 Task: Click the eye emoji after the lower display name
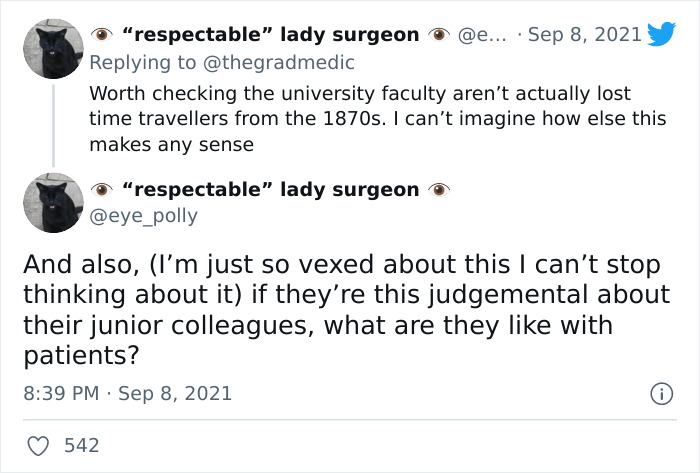(438, 190)
